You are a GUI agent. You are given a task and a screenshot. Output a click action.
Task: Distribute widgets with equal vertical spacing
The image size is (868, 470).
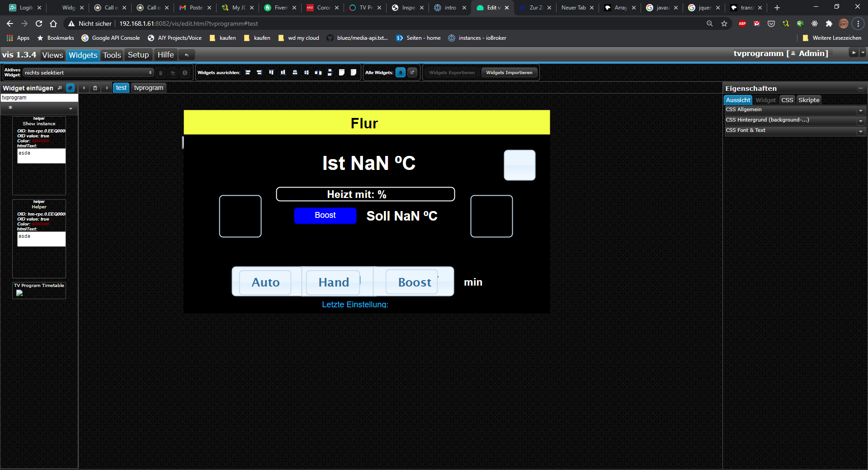tap(330, 72)
